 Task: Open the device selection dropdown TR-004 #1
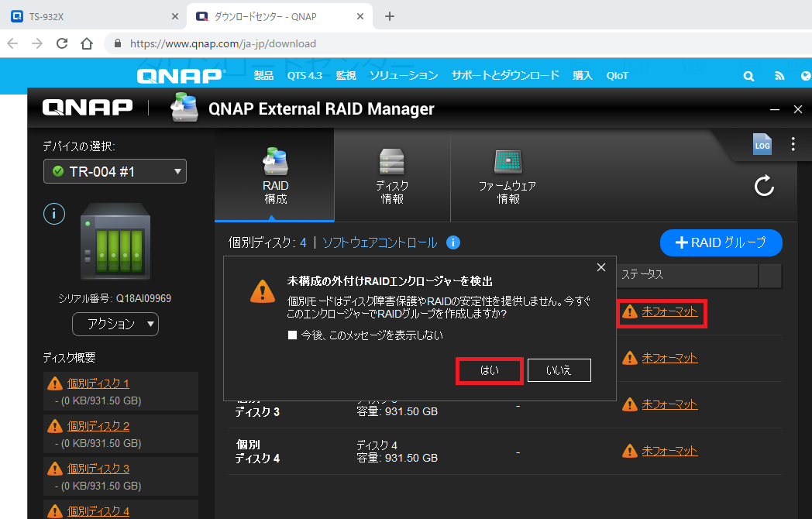(115, 171)
